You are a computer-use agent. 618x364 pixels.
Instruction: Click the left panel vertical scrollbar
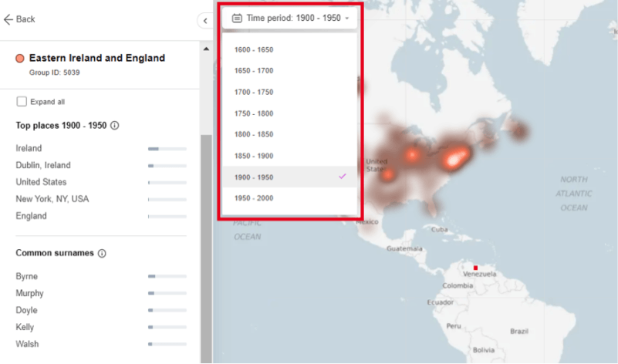tap(206, 248)
